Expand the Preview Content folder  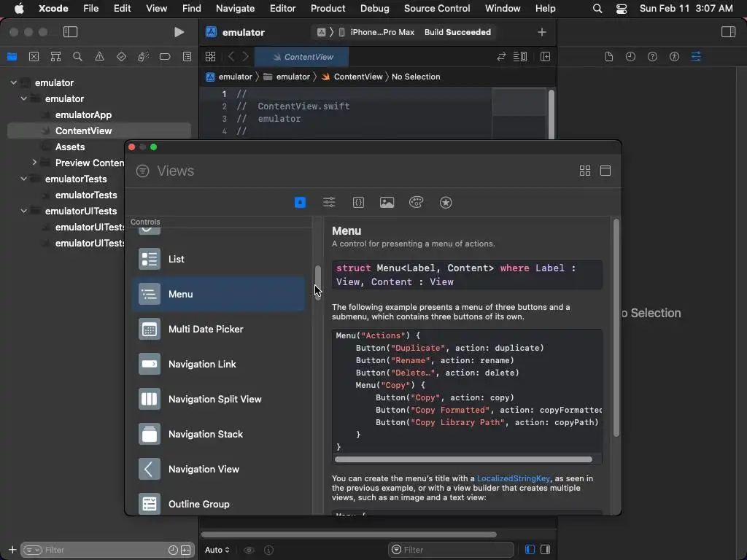(x=34, y=163)
